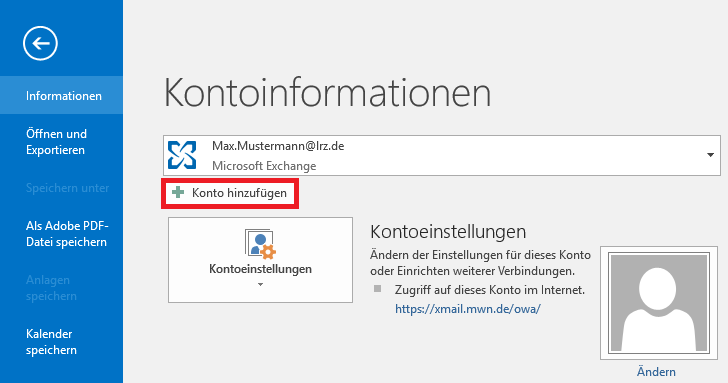
Task: Click the Kontoeinstellungen section heading text
Action: tap(448, 231)
